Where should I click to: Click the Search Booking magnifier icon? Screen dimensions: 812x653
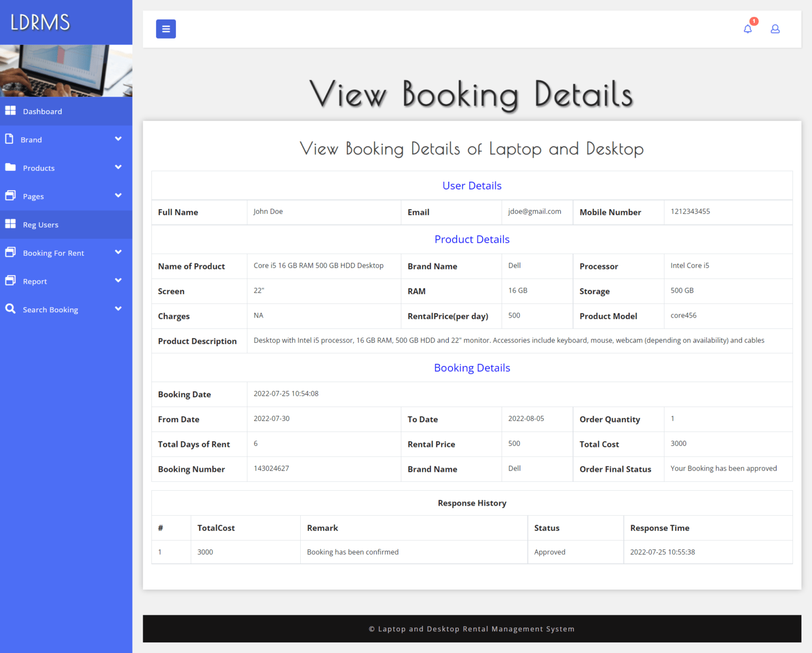click(10, 309)
